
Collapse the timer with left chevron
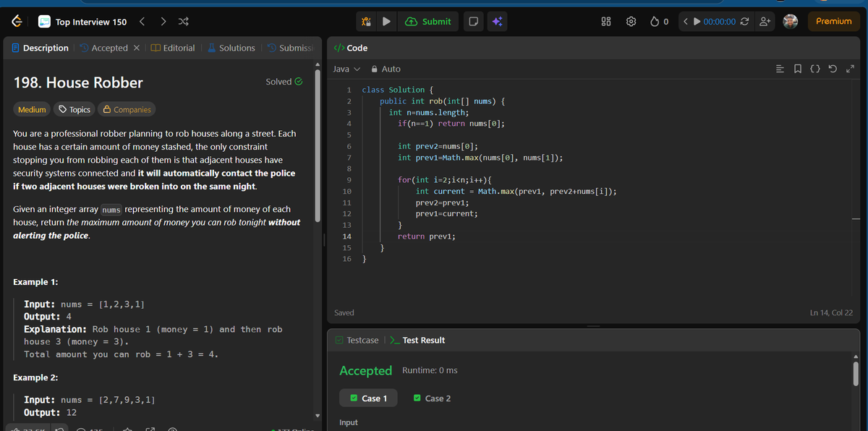[x=685, y=22]
